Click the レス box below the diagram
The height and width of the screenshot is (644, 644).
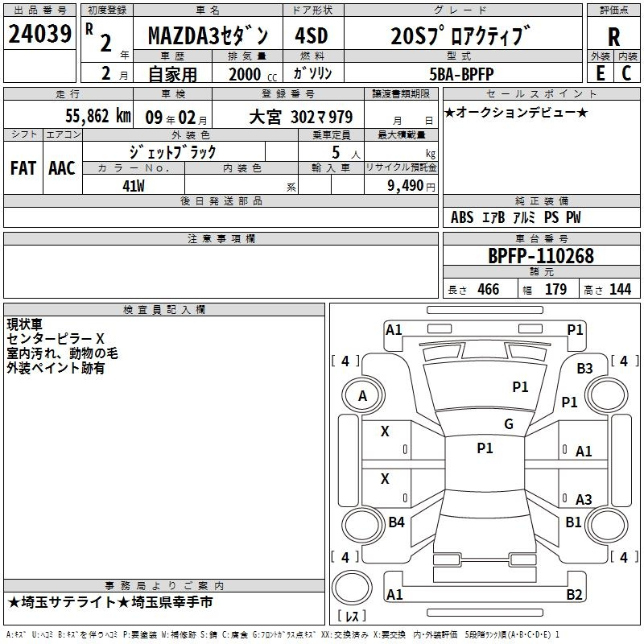352,617
